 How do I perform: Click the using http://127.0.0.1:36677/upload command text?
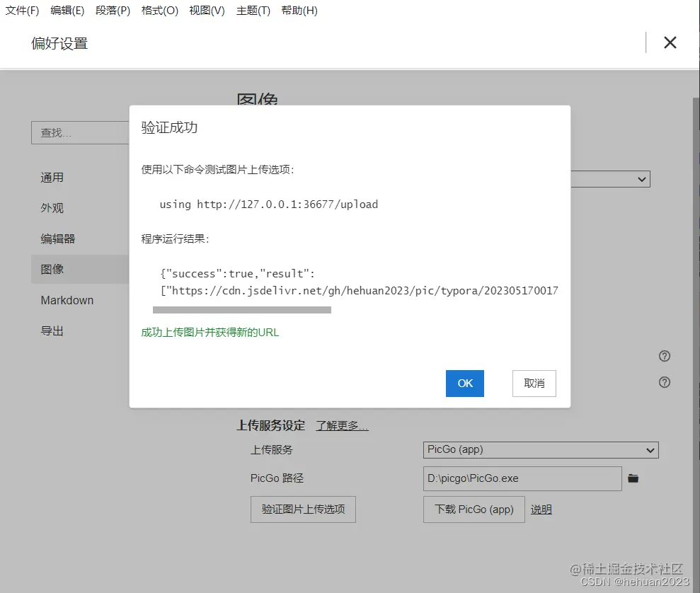click(x=269, y=205)
